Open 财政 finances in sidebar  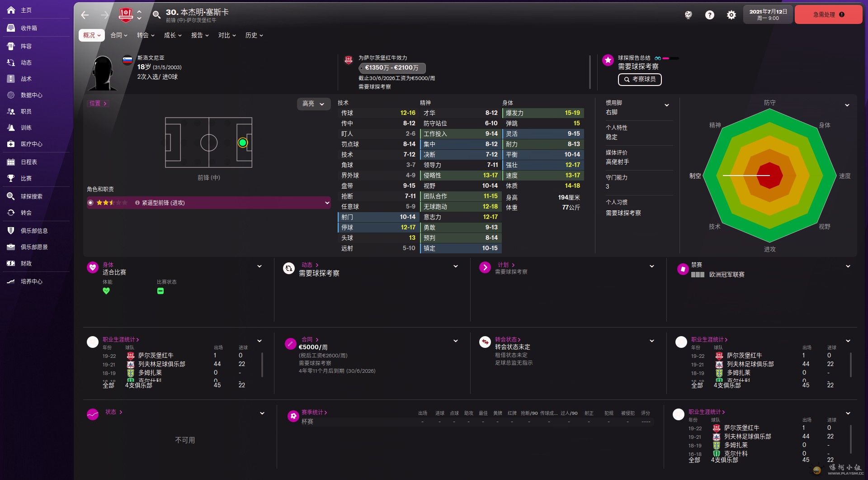pos(26,263)
